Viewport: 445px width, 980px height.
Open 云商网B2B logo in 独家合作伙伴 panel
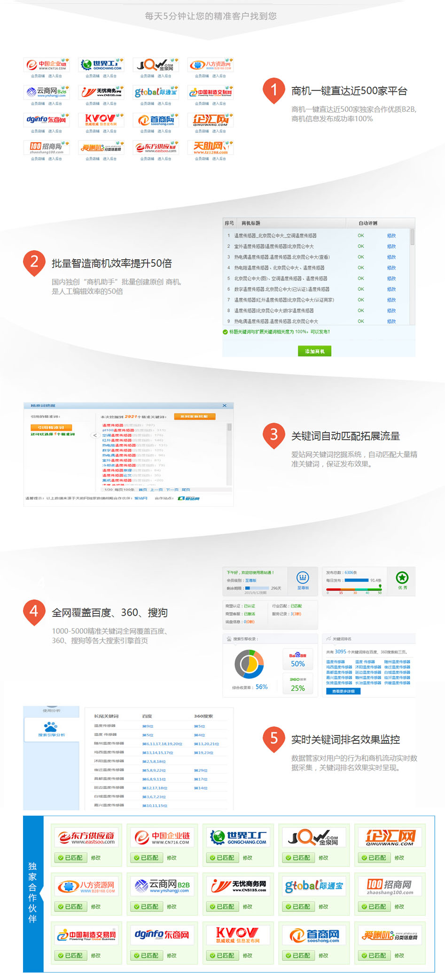click(x=163, y=887)
